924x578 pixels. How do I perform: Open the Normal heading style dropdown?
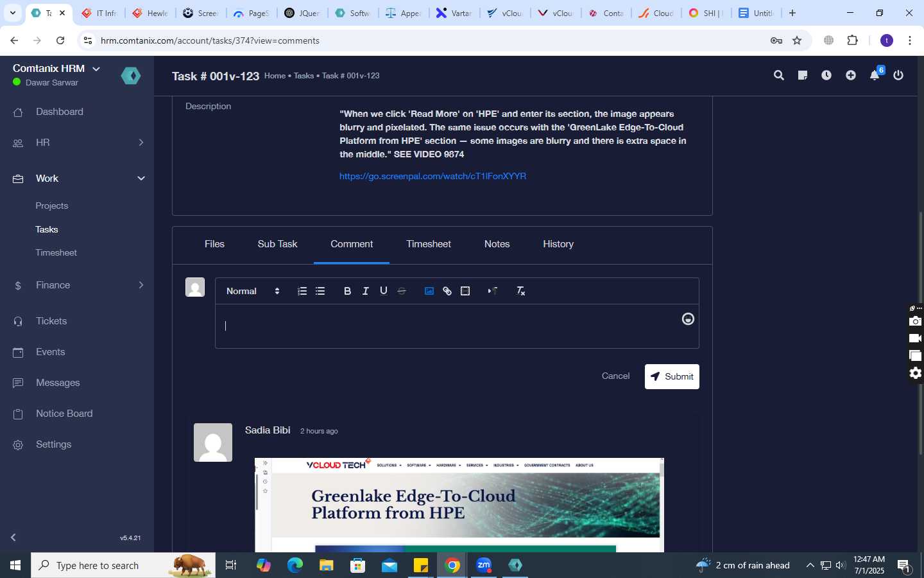point(253,291)
